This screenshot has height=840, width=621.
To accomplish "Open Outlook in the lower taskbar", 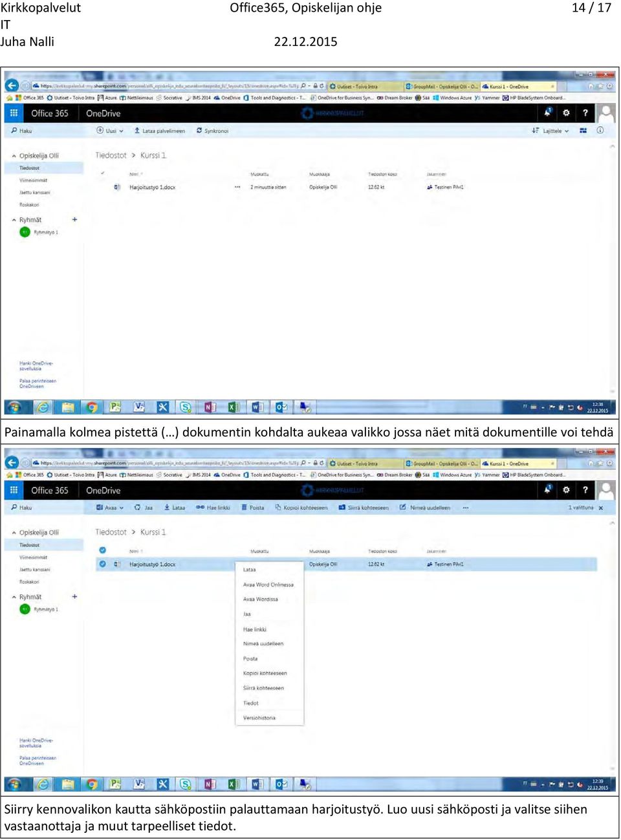I will pyautogui.click(x=281, y=784).
